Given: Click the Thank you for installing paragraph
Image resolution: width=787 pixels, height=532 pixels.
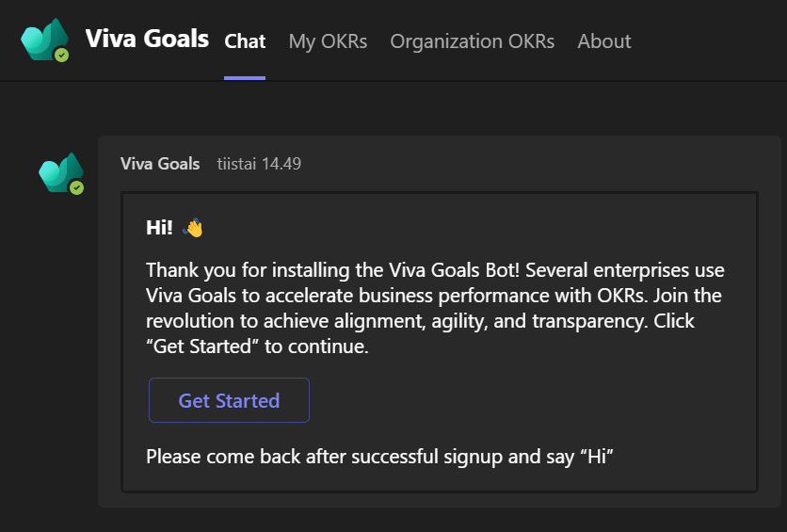Looking at the screenshot, I should tap(435, 308).
